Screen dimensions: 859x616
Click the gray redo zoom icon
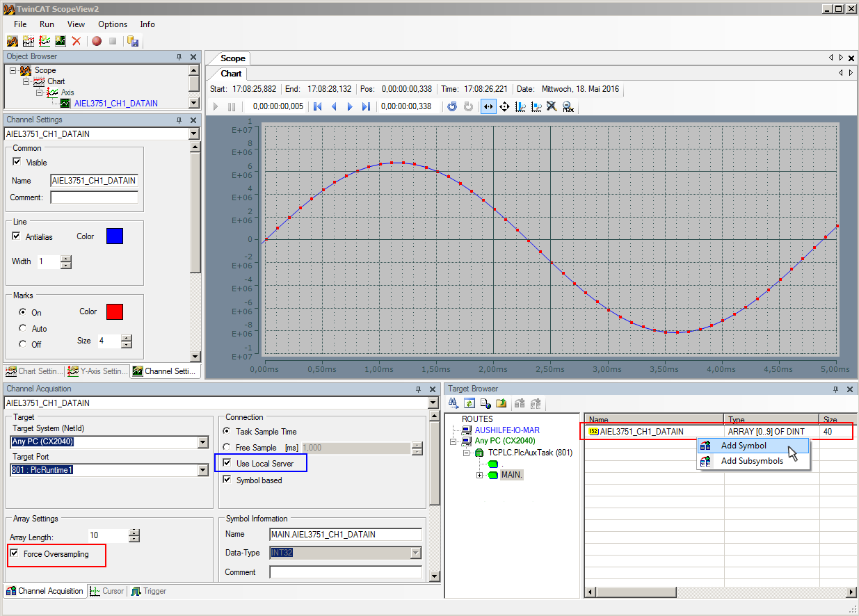point(468,106)
